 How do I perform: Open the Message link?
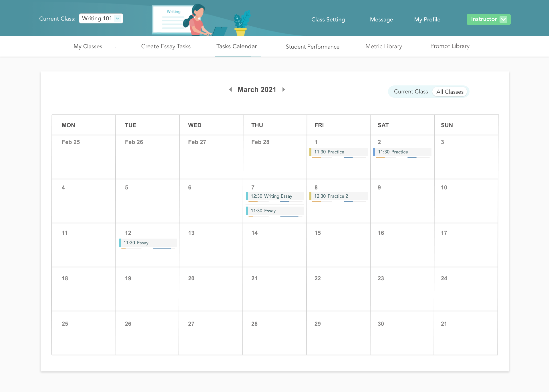coord(381,19)
